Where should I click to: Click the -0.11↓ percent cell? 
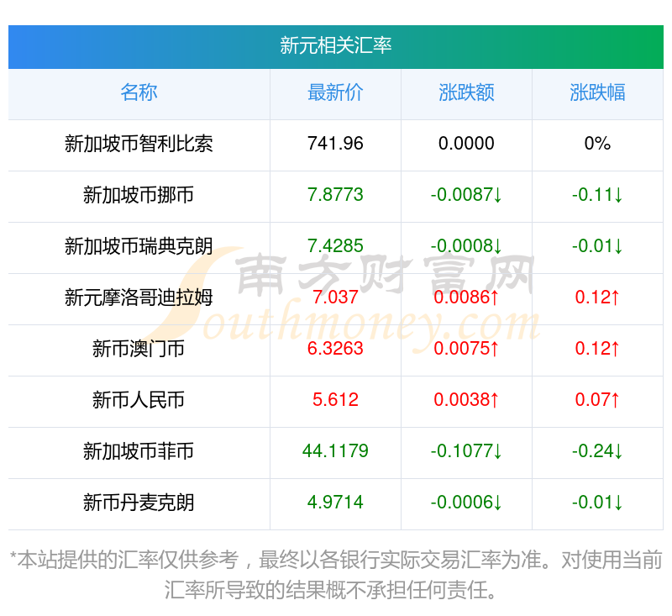[597, 195]
